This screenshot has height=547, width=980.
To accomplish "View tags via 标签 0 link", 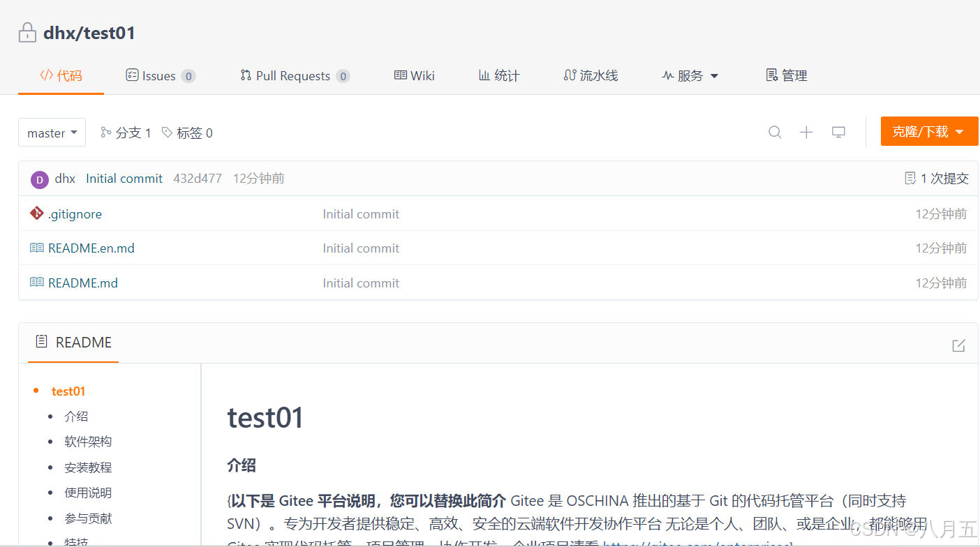I will (187, 133).
